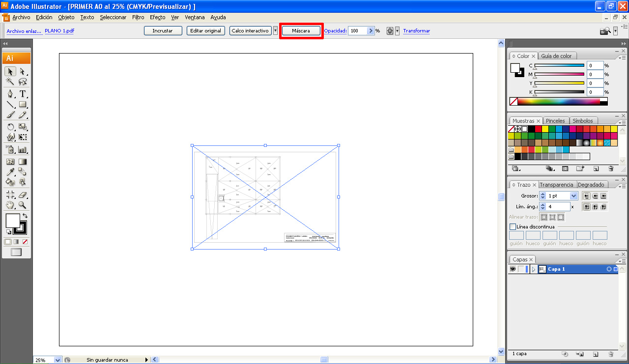The width and height of the screenshot is (629, 364).
Task: Select the Type tool
Action: [22, 93]
